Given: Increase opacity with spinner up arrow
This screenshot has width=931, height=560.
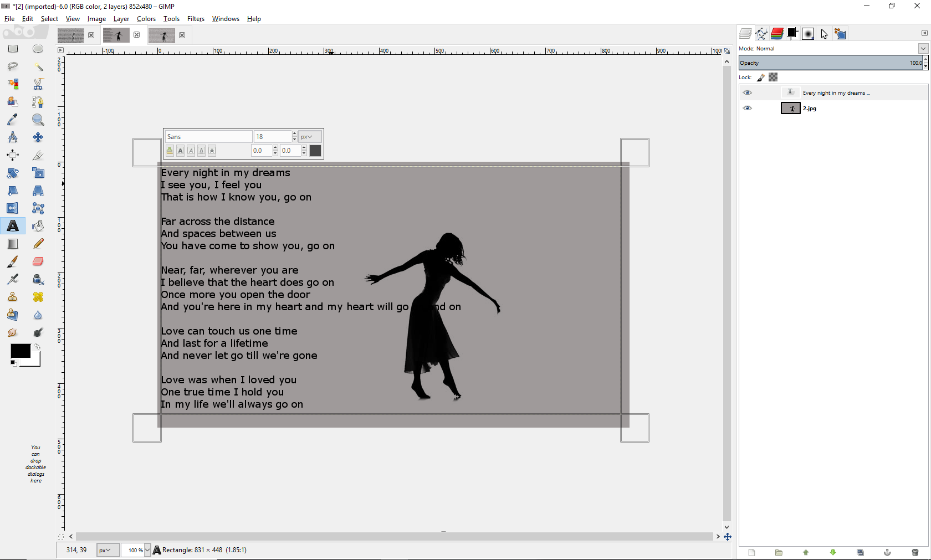Looking at the screenshot, I should click(925, 60).
